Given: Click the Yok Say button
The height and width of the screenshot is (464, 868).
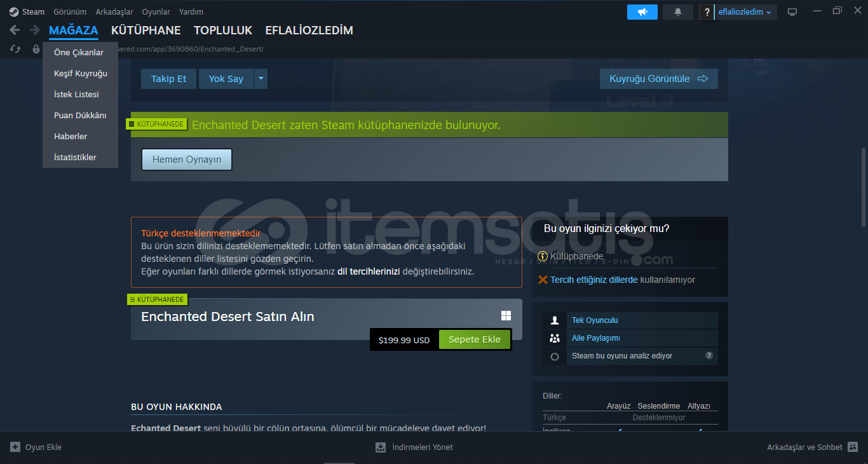Looking at the screenshot, I should [x=226, y=79].
